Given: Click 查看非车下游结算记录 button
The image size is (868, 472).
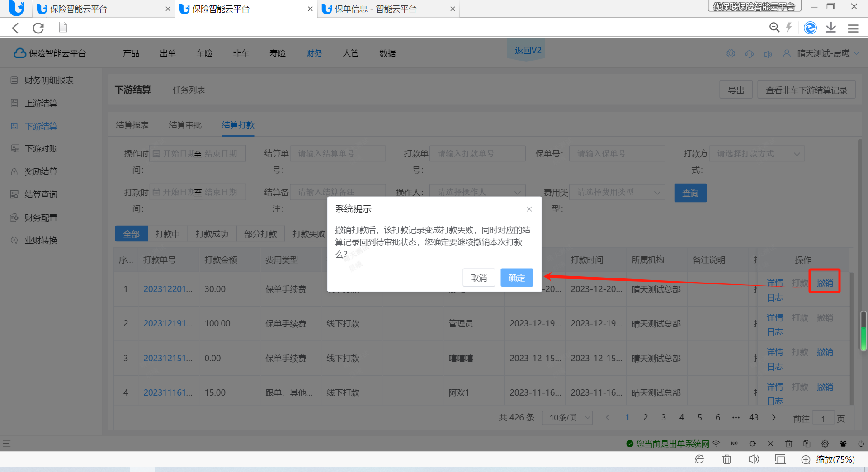Looking at the screenshot, I should pos(807,90).
